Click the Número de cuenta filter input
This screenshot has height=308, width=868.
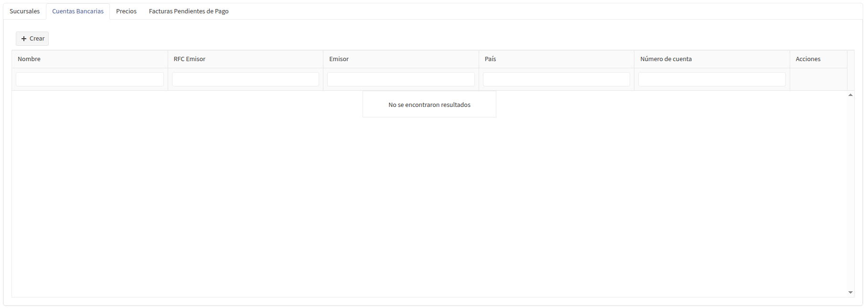coord(712,79)
